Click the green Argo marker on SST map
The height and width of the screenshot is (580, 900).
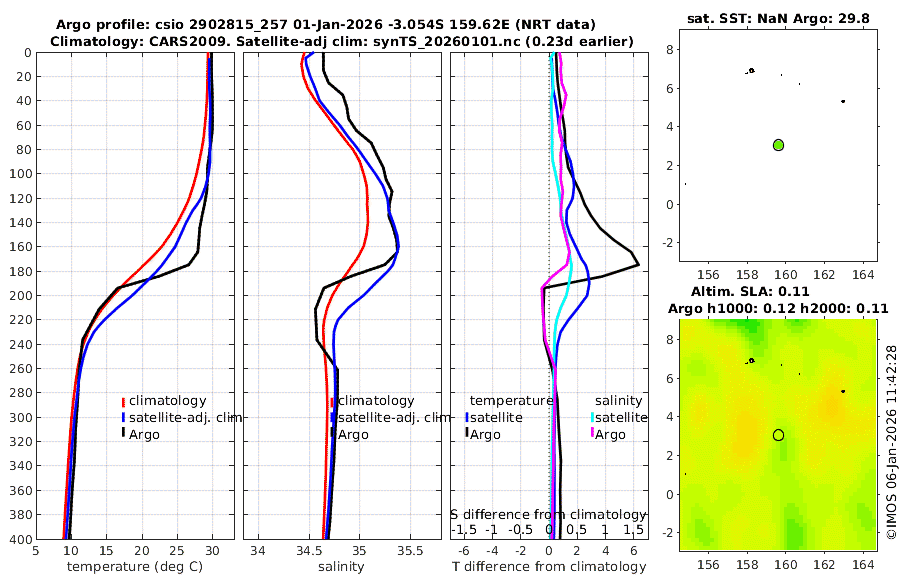(778, 145)
